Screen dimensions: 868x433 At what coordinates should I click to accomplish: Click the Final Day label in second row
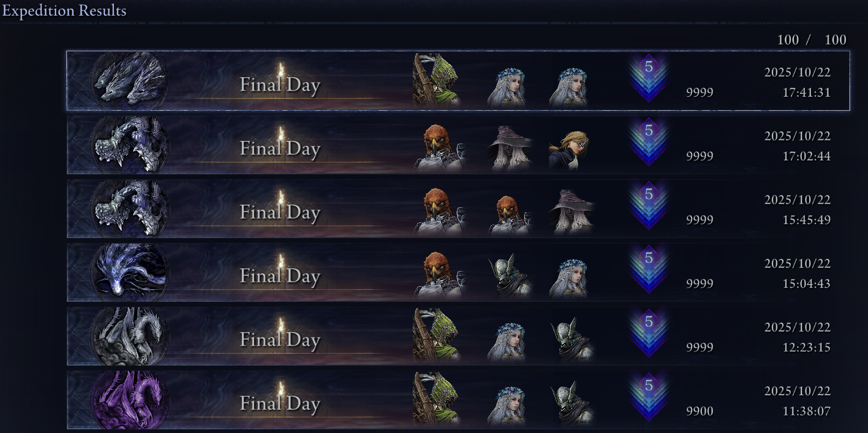click(x=280, y=148)
